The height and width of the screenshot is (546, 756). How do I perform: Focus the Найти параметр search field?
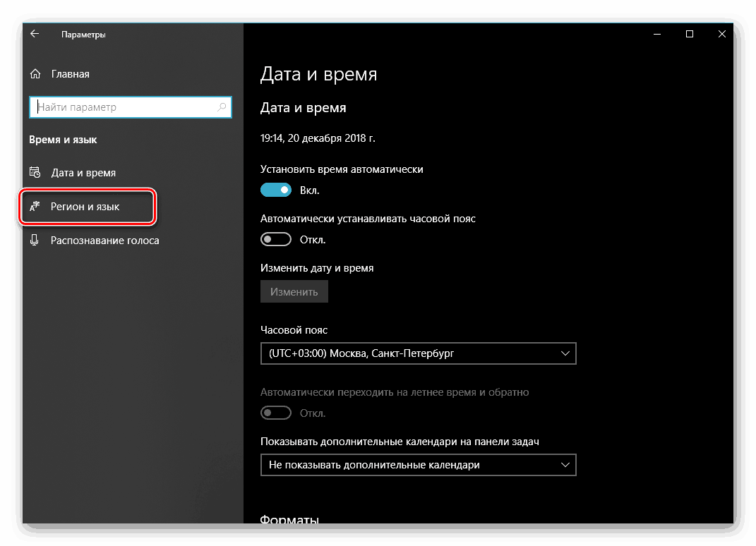point(130,107)
